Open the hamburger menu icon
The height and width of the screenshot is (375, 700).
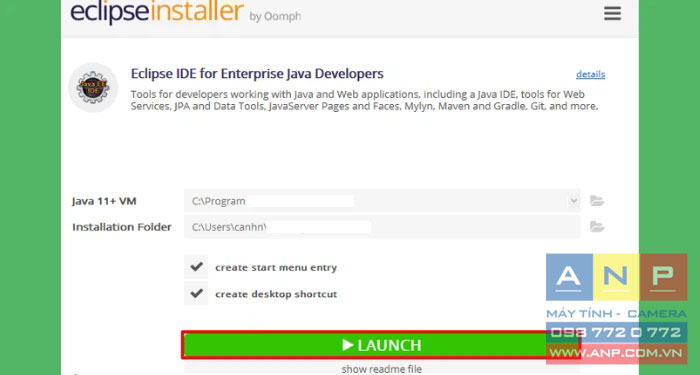[612, 13]
